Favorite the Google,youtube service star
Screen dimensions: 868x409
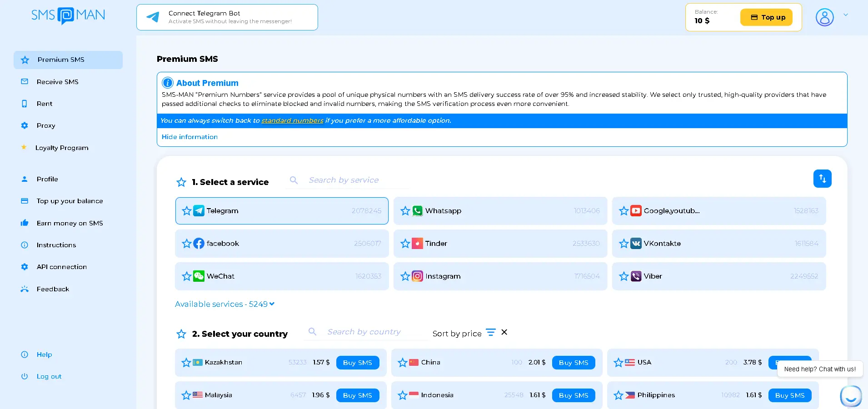(624, 211)
